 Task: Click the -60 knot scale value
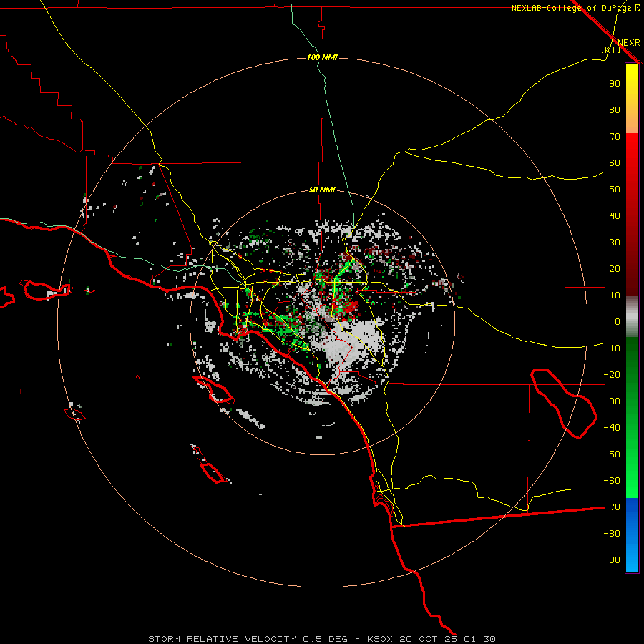coord(612,481)
